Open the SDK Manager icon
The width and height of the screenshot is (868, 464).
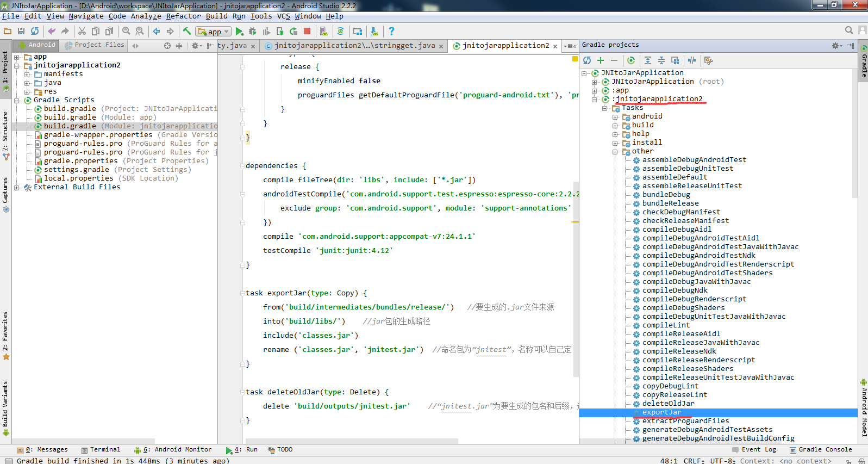coord(374,32)
